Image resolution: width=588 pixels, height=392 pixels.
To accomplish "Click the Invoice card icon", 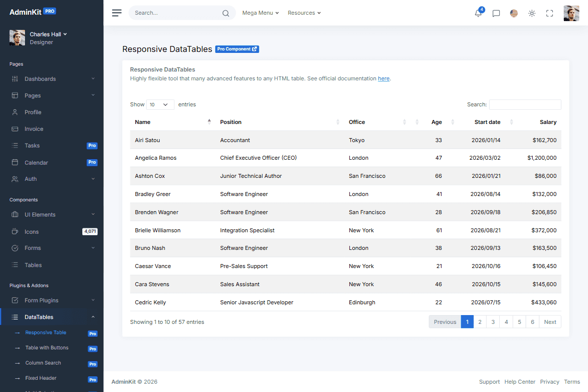I will [x=15, y=129].
